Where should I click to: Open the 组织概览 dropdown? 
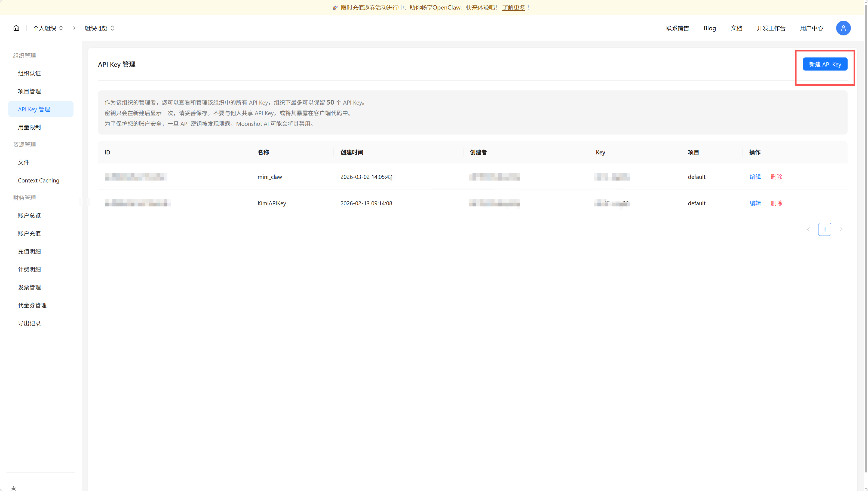pyautogui.click(x=99, y=28)
